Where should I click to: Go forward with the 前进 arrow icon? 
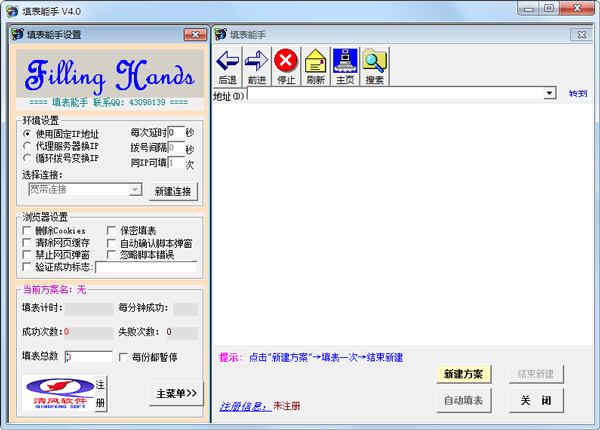256,66
